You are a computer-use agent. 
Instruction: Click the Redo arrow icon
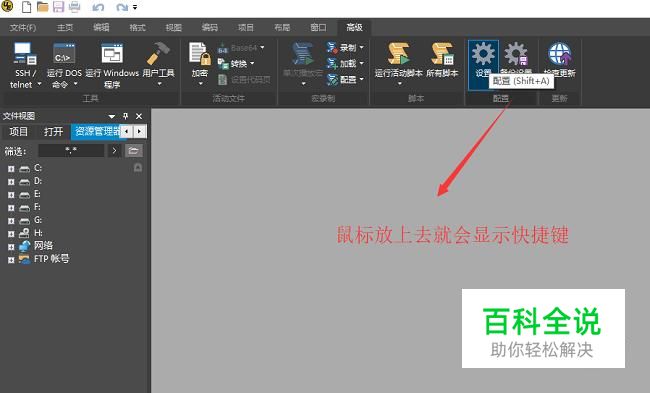tap(122, 7)
